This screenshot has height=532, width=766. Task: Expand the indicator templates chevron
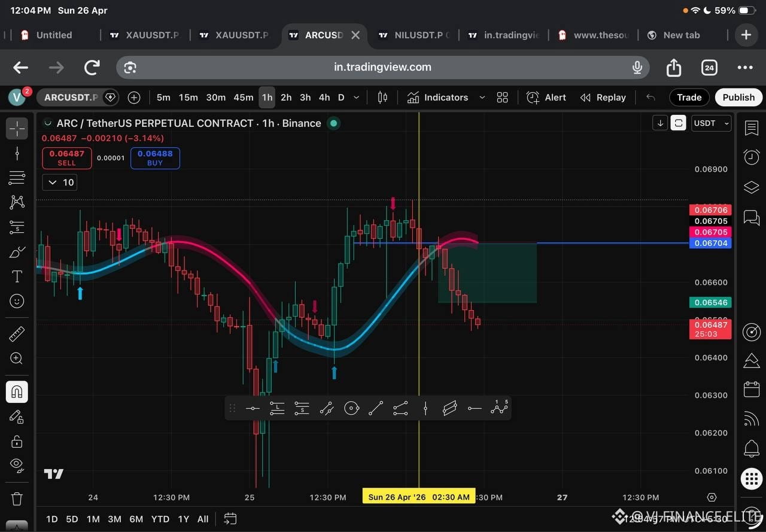pyautogui.click(x=482, y=98)
